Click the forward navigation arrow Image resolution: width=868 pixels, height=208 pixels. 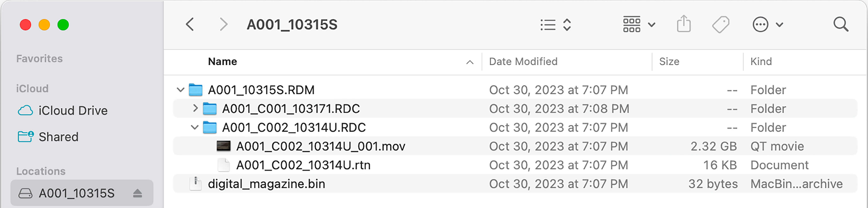tap(223, 24)
